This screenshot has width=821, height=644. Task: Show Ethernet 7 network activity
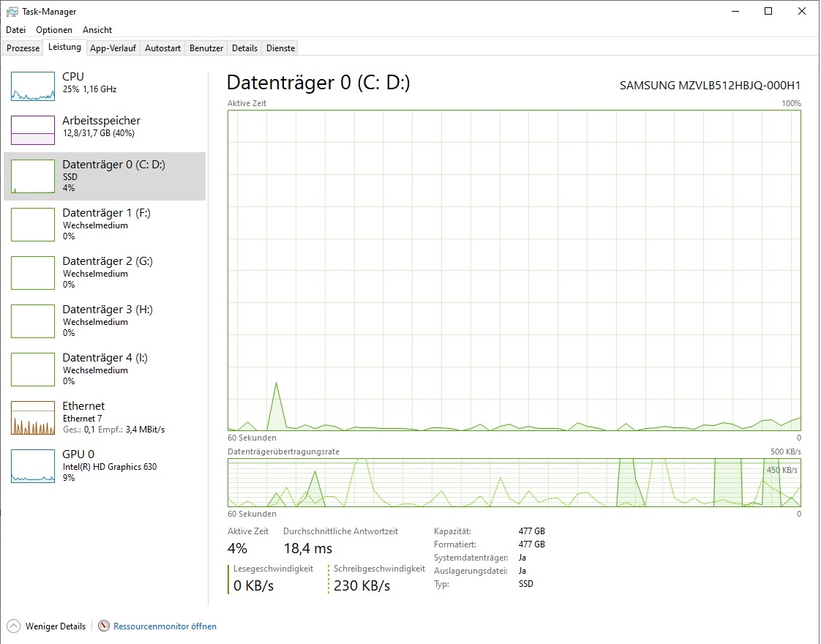coord(102,417)
